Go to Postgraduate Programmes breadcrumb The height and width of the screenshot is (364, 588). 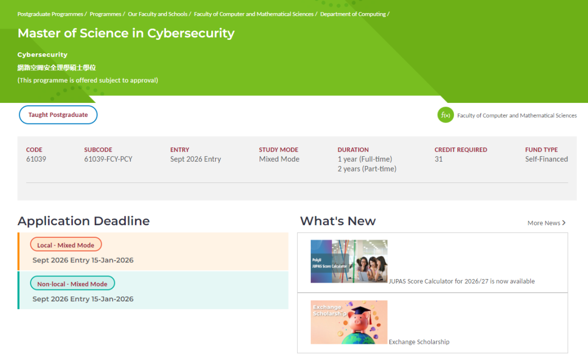tap(50, 14)
